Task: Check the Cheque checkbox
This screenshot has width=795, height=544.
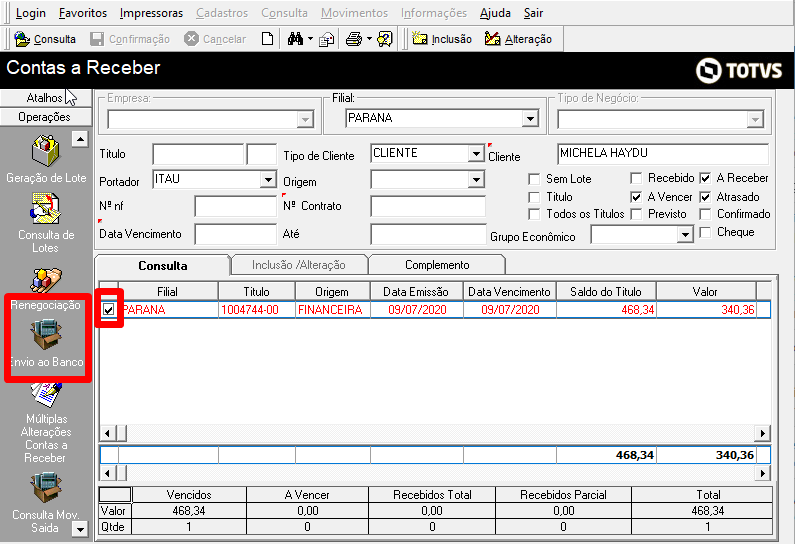Action: point(705,232)
